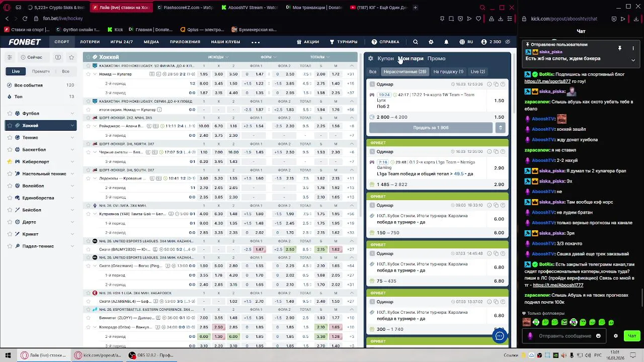Open the Игры 24/7 menu
Screen dimensions: 644x362
coord(122,42)
